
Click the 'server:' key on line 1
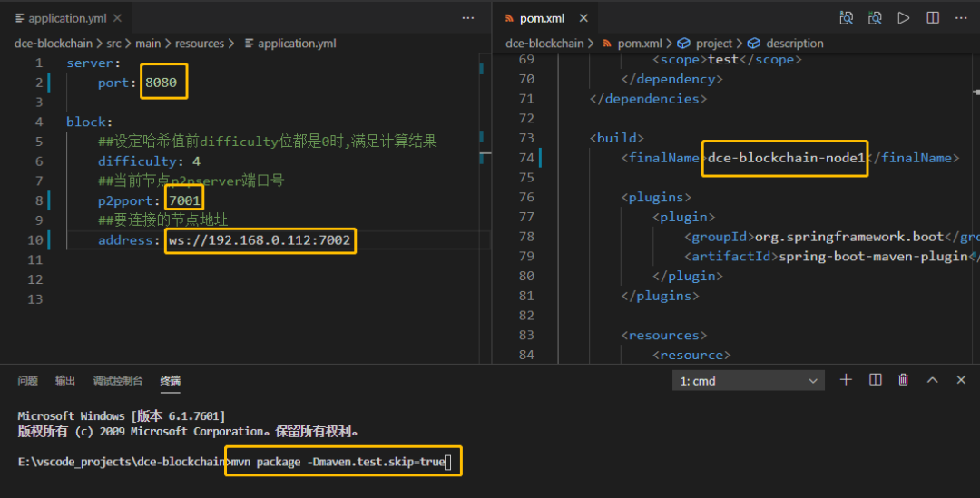tap(93, 63)
